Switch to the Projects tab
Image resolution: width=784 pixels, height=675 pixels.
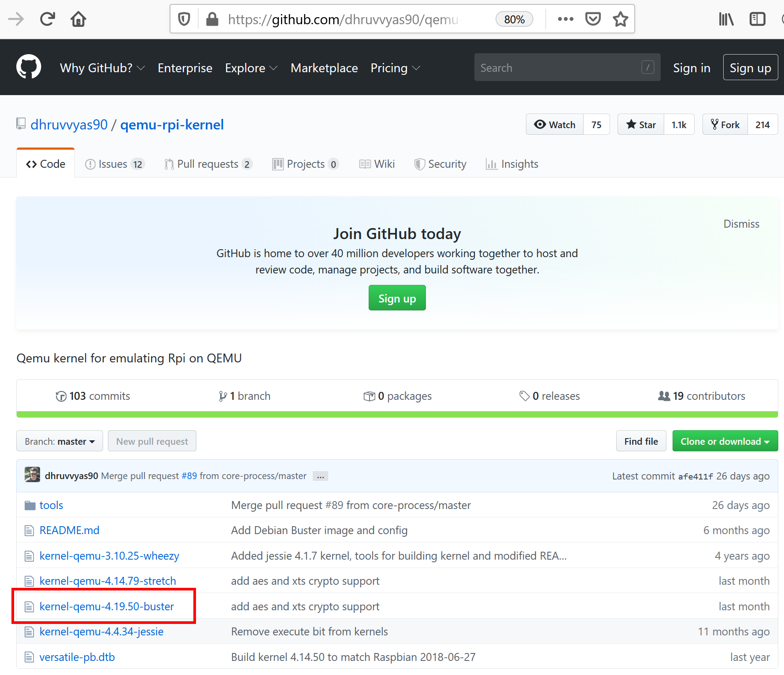[306, 164]
